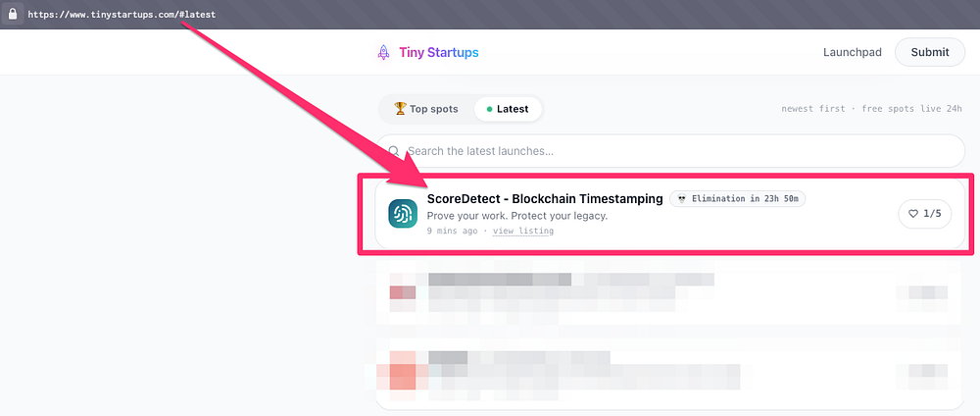Click the Tiny Startups brand name
980x416 pixels.
coord(439,53)
